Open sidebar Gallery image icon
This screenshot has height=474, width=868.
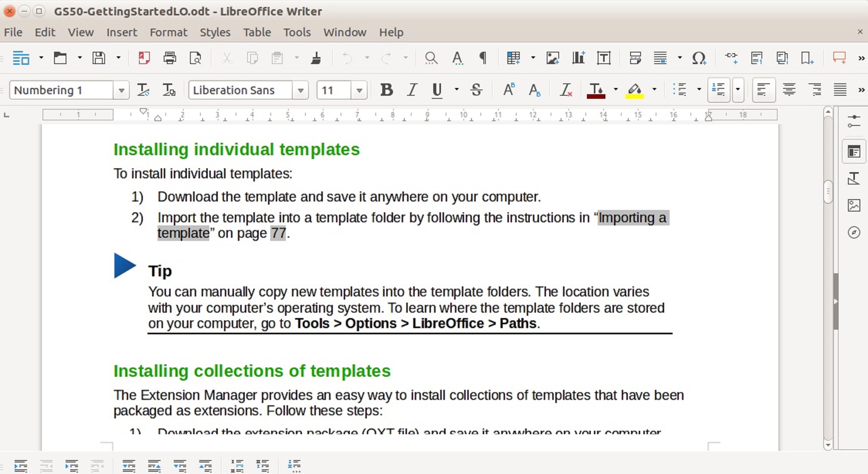854,205
